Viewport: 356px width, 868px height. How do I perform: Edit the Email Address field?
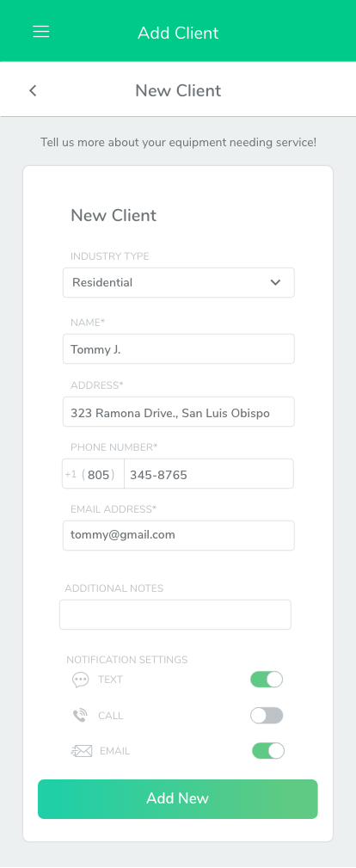(x=178, y=535)
